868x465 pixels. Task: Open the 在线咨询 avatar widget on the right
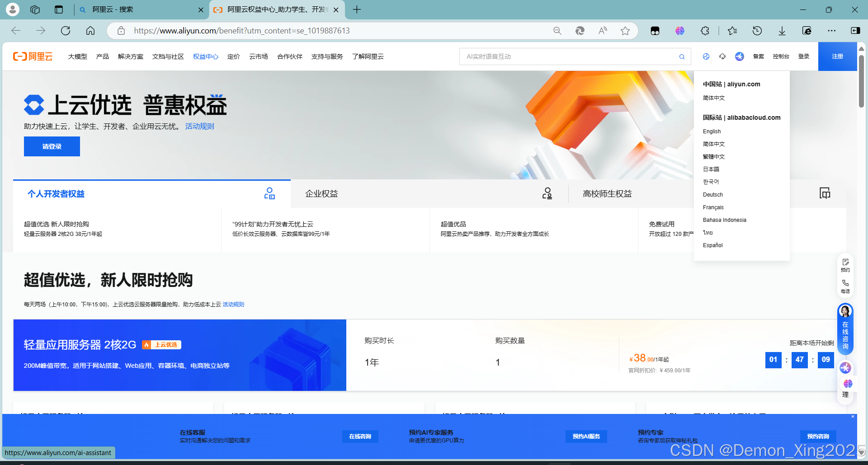point(845,329)
